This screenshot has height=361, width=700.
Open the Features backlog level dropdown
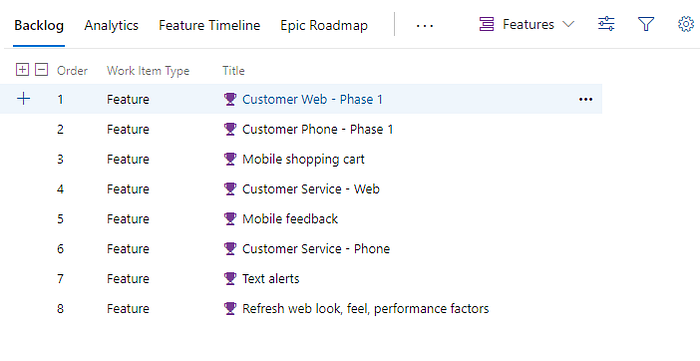(527, 24)
